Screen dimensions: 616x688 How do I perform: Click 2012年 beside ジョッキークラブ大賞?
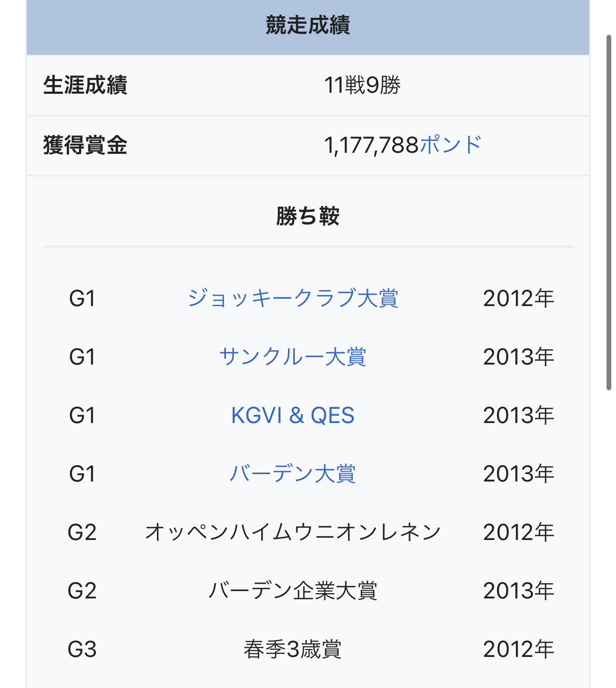pos(519,298)
